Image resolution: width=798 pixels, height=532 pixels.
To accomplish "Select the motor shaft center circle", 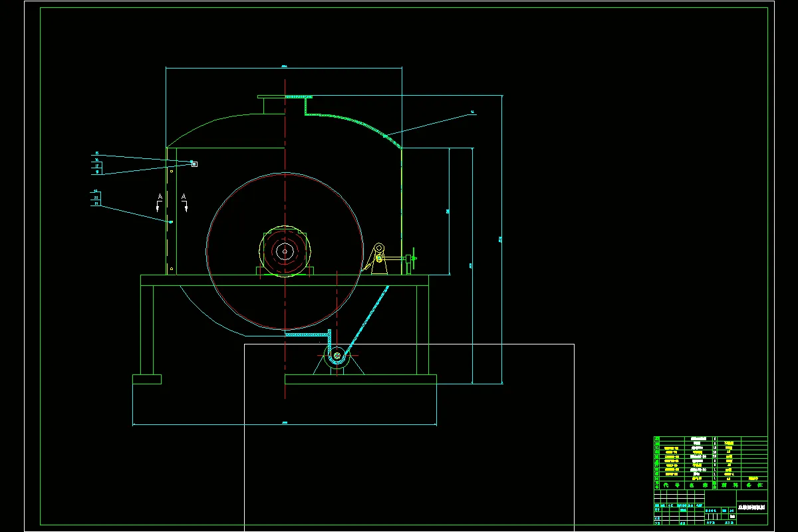I will click(285, 251).
